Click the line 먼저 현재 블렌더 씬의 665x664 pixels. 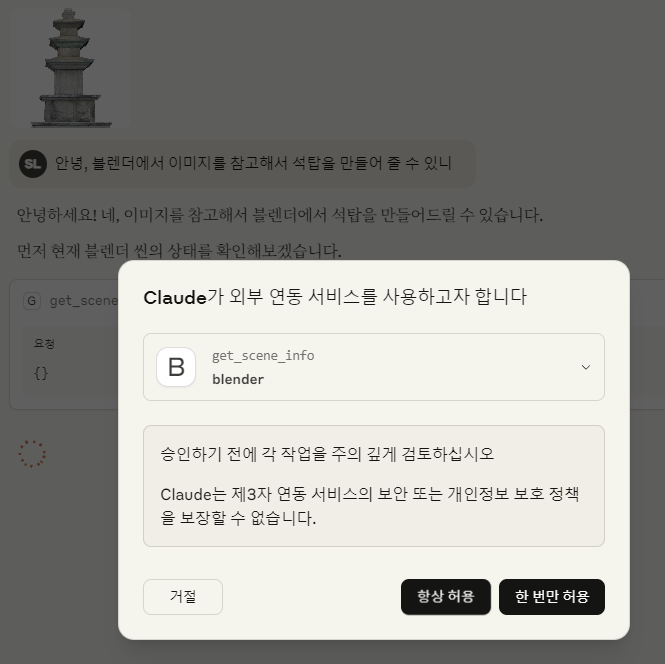click(x=179, y=251)
